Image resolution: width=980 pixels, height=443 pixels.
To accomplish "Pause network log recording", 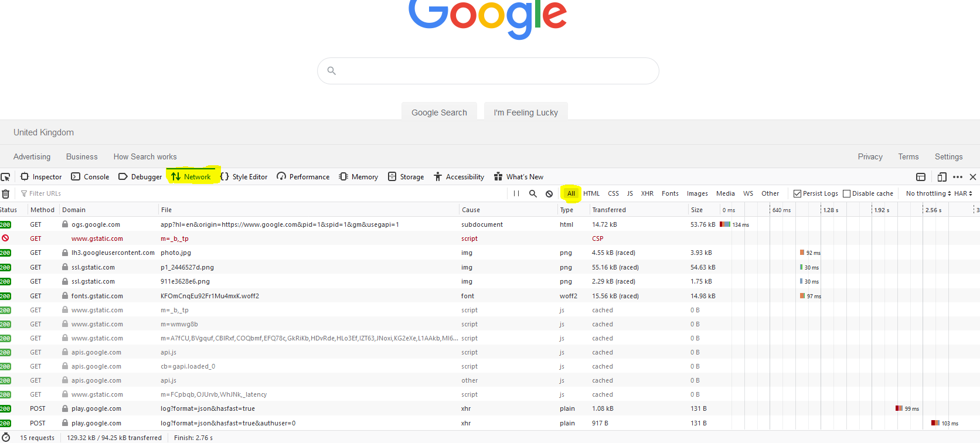I will click(x=516, y=193).
